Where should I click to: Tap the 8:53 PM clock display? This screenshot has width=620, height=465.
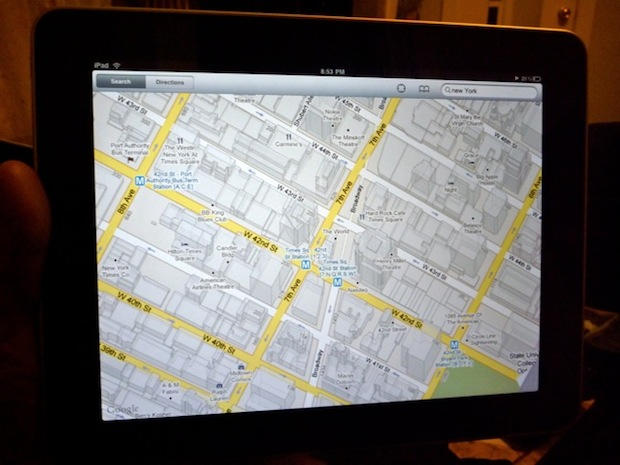click(332, 72)
